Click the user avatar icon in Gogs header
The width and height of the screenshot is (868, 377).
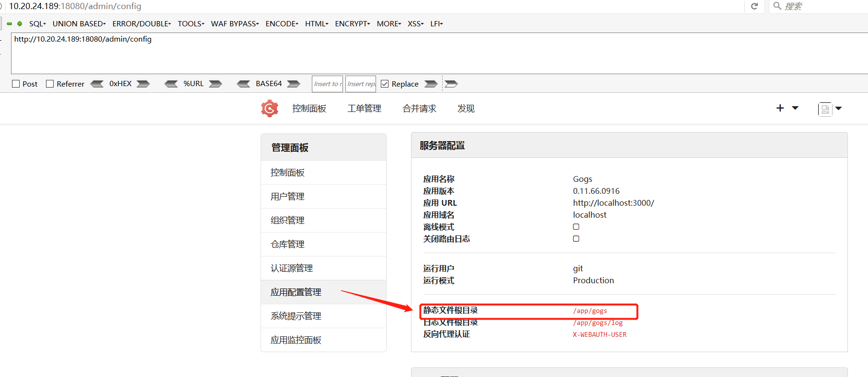(825, 109)
